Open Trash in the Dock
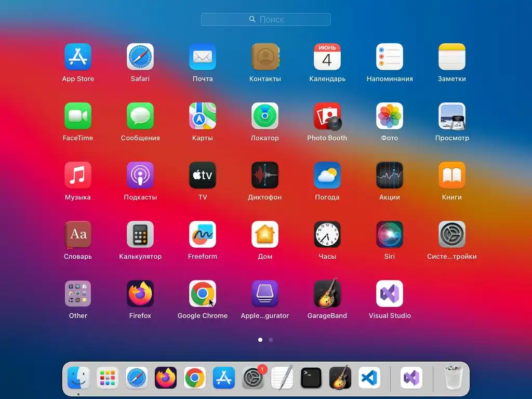 pyautogui.click(x=454, y=378)
